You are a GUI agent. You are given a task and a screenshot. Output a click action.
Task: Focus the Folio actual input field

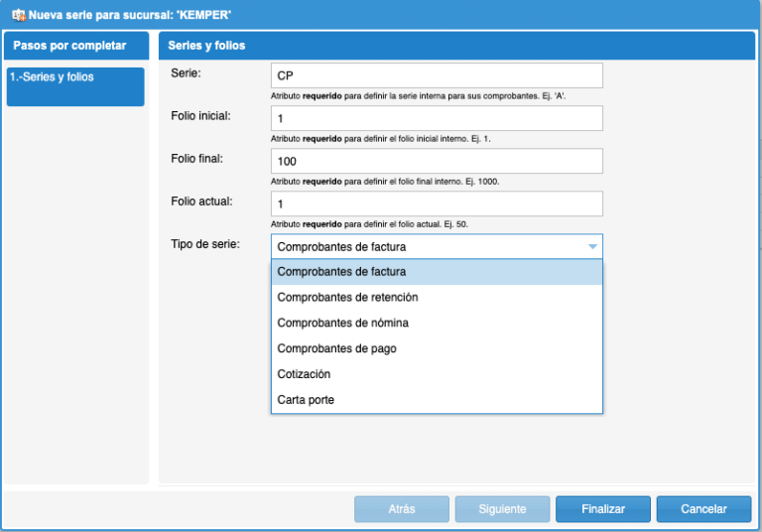[x=437, y=203]
